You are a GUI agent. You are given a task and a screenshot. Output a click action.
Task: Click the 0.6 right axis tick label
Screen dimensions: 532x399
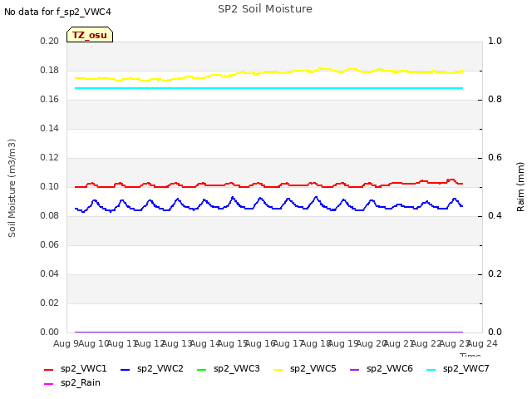[x=495, y=158]
